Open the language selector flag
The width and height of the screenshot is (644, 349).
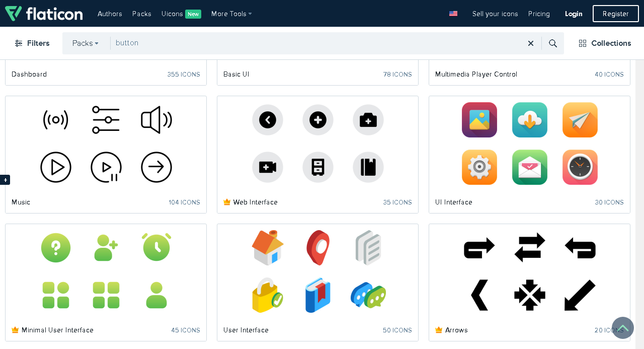pyautogui.click(x=453, y=14)
